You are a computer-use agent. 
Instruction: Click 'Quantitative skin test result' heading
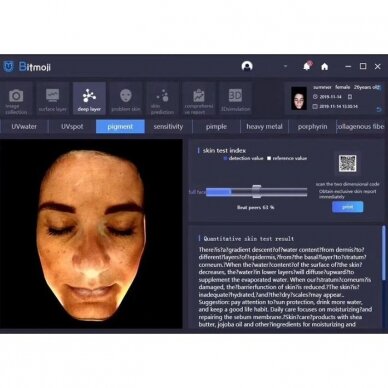pos(249,239)
